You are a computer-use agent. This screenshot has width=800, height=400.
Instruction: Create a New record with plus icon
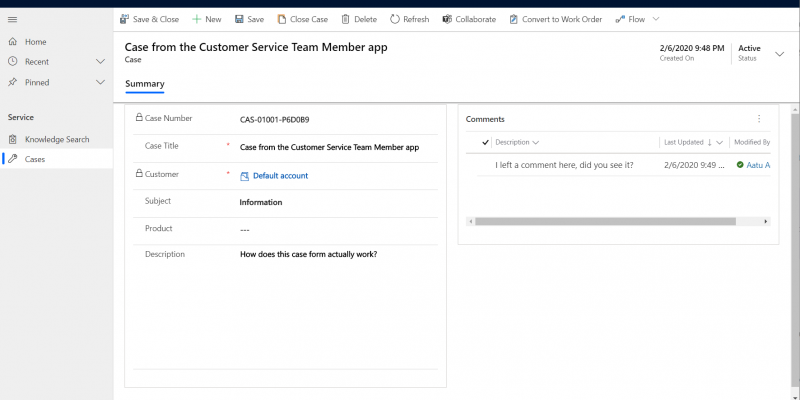pyautogui.click(x=196, y=19)
